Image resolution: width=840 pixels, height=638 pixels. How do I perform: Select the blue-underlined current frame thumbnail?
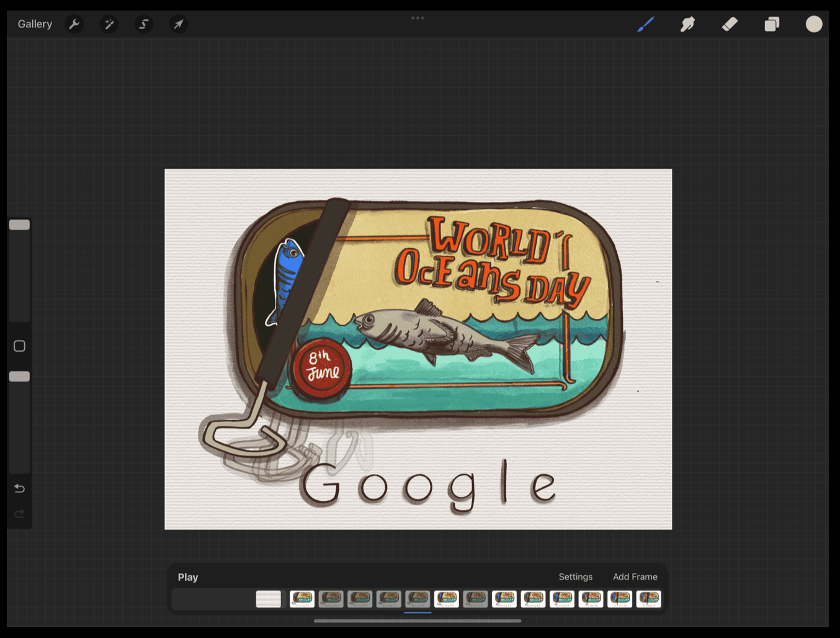click(418, 599)
